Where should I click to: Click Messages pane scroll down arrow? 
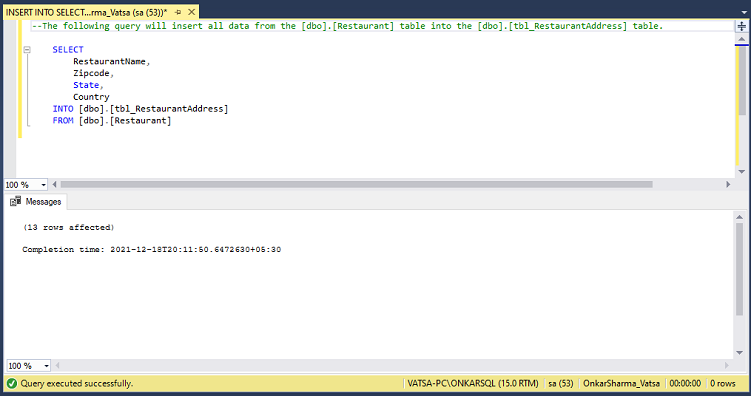[740, 353]
